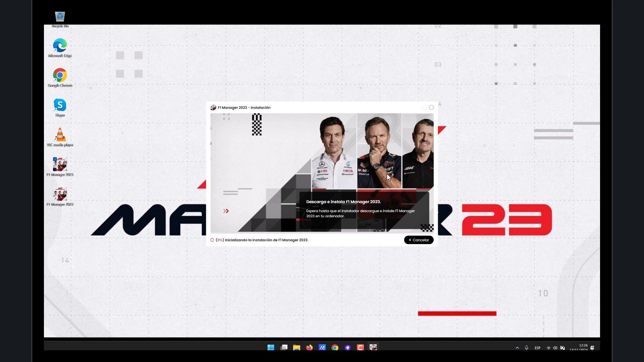Minimize the F1 Manager 2023 installer window
The image size is (644, 362).
tap(425, 108)
